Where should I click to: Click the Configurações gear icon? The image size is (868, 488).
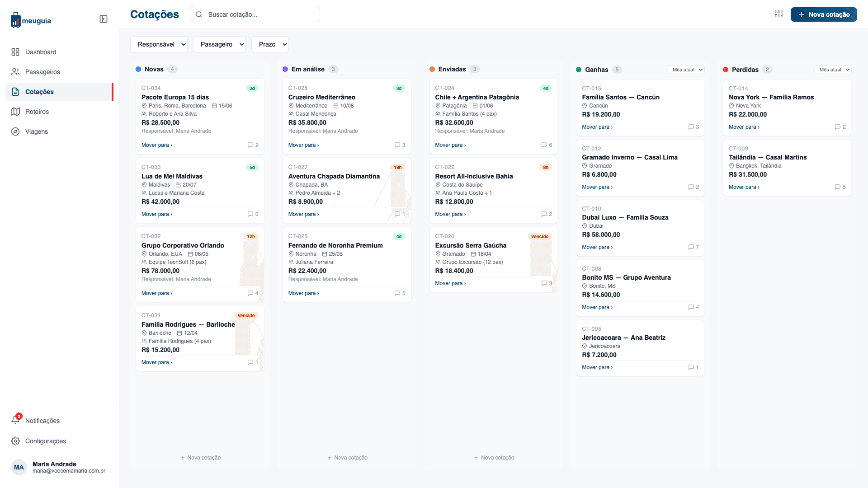point(15,441)
